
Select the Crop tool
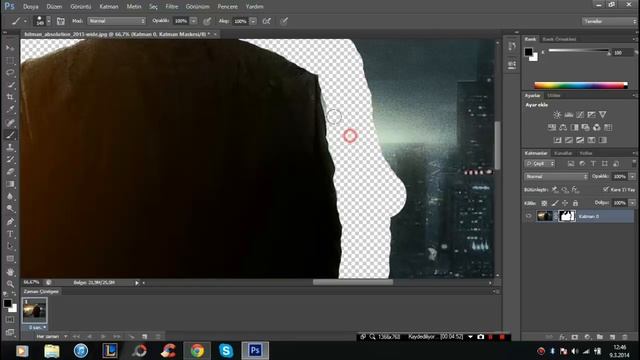point(10,97)
